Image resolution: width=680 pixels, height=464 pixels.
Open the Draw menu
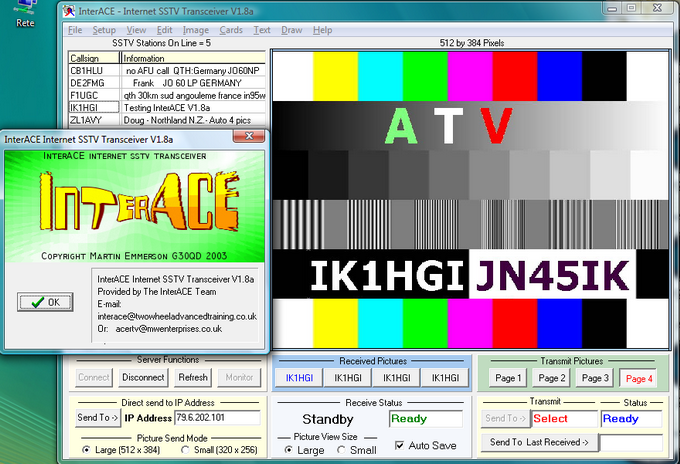(x=291, y=30)
